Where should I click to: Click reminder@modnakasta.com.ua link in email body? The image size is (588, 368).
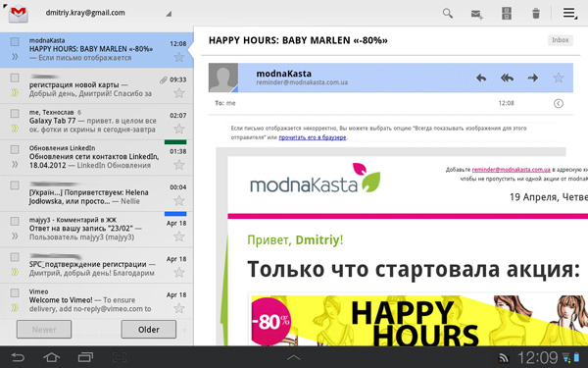click(511, 170)
